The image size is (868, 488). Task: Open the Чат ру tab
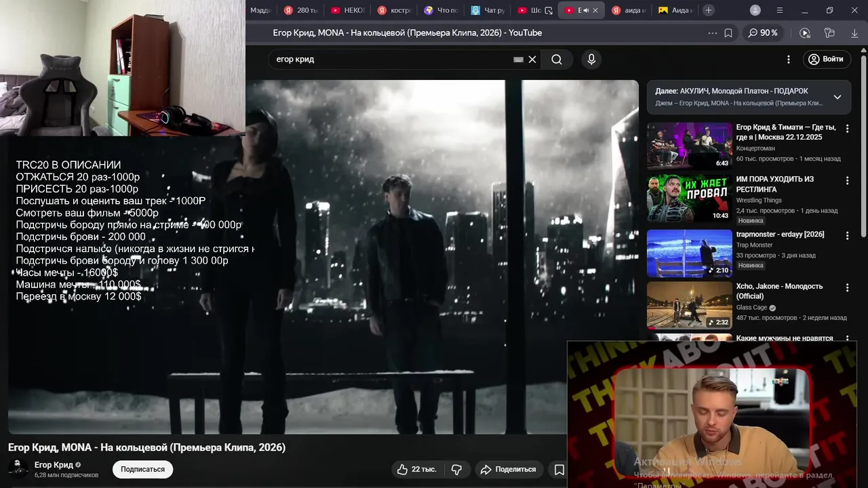click(x=488, y=10)
